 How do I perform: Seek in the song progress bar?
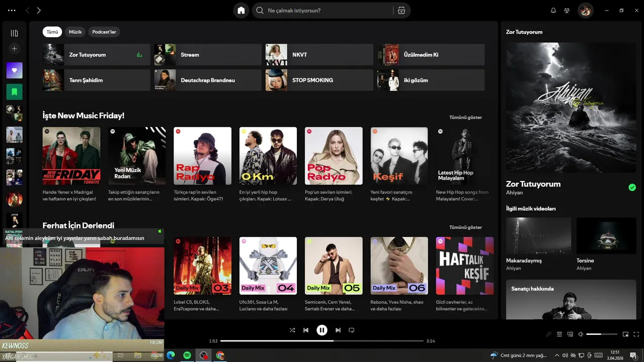tap(322, 341)
